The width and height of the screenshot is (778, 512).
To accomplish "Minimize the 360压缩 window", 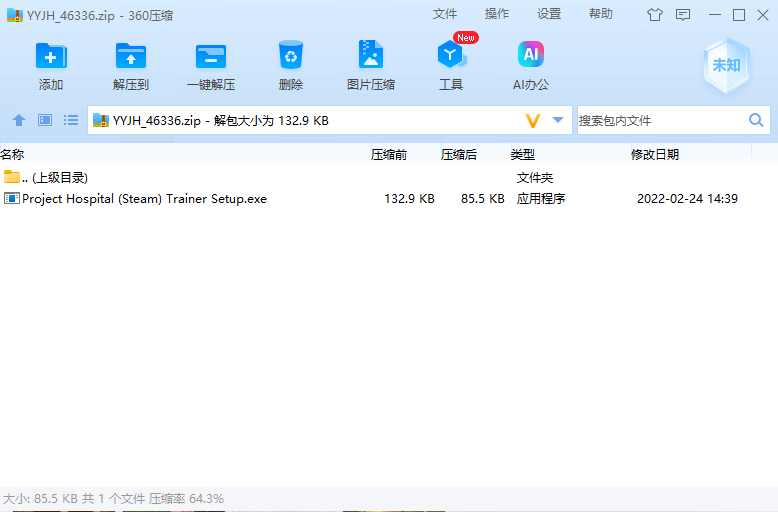I will click(x=715, y=15).
